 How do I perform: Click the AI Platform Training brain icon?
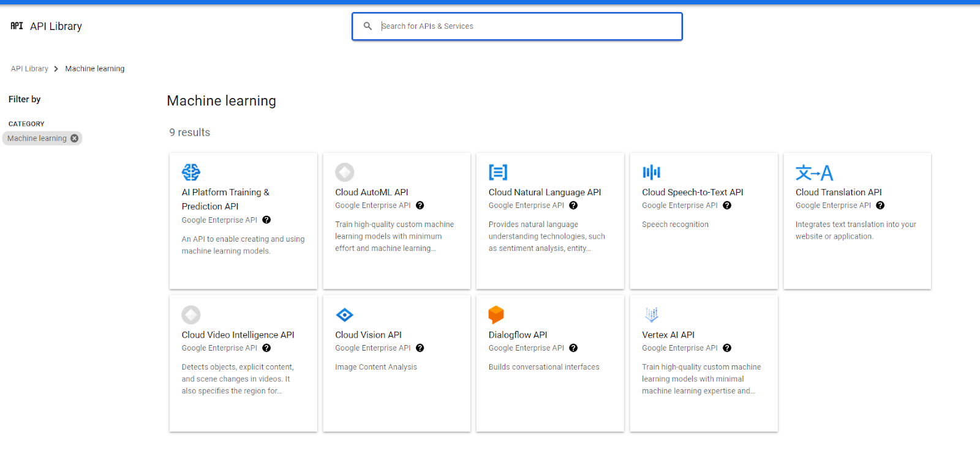[x=191, y=172]
